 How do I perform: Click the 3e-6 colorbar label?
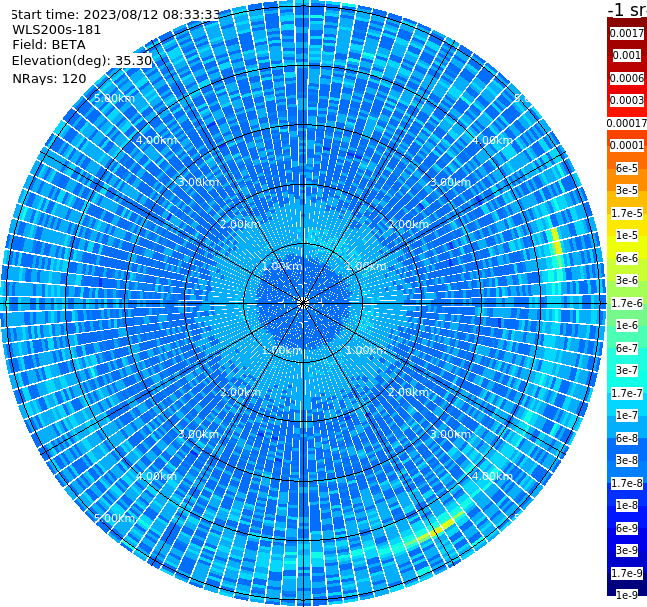point(627,280)
